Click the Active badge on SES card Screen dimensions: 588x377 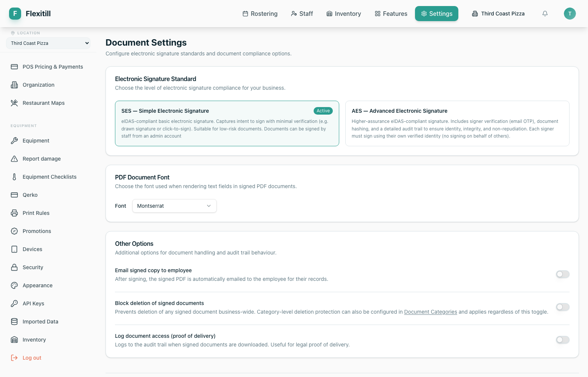tap(323, 111)
